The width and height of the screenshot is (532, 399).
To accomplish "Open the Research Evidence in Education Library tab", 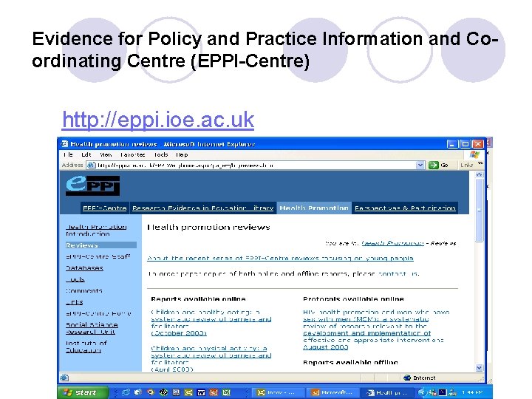I will [x=203, y=208].
